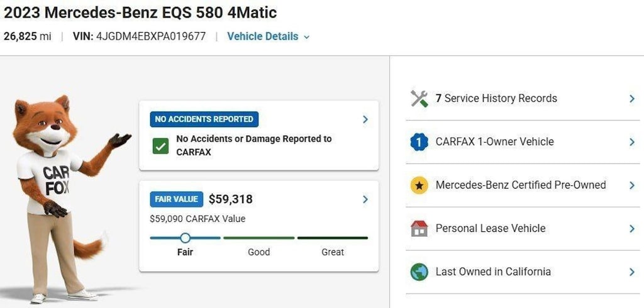Screen dimensions: 644x308
Task: Open the No Accidents Reported chevron
Action: point(365,119)
